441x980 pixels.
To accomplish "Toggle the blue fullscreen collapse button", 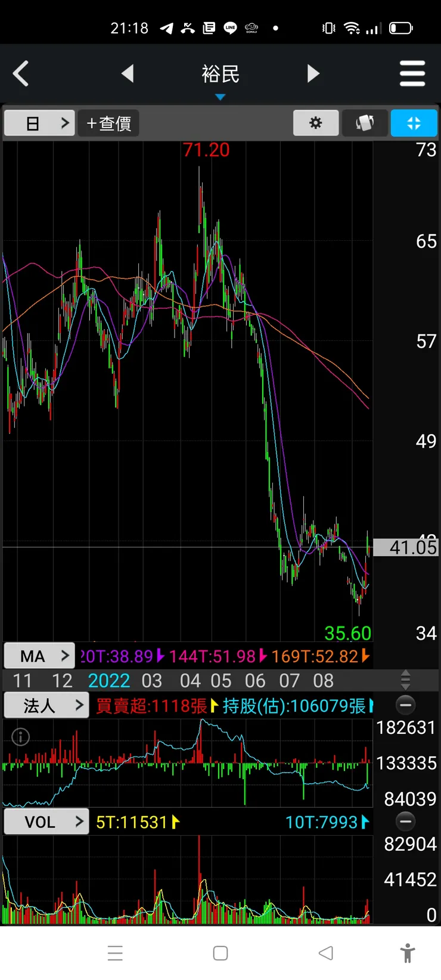I will (414, 123).
